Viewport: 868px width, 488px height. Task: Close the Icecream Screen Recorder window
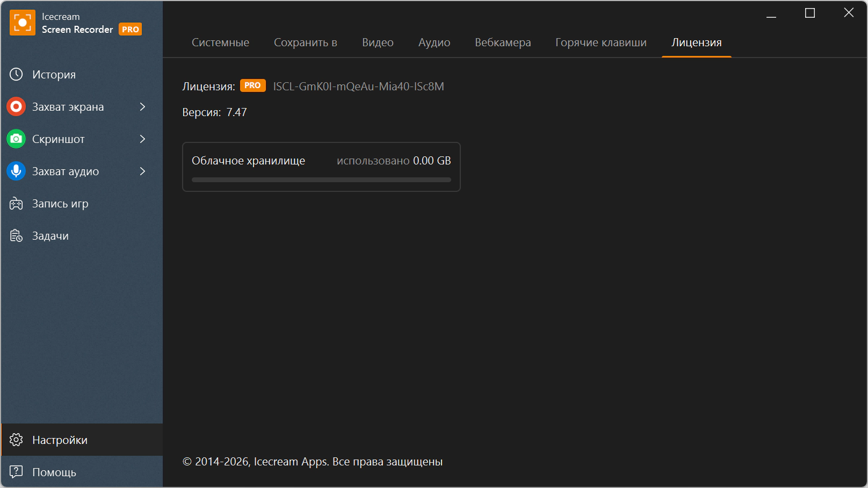click(849, 13)
